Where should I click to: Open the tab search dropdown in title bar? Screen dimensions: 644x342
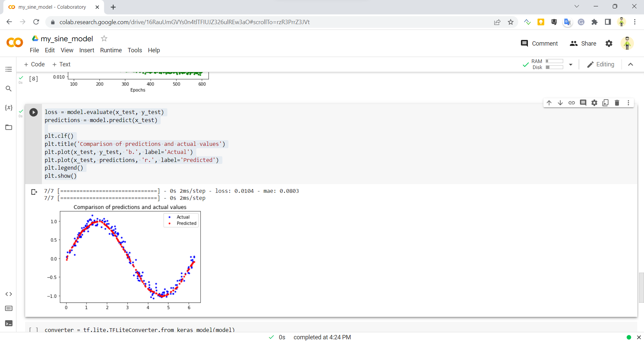[577, 6]
